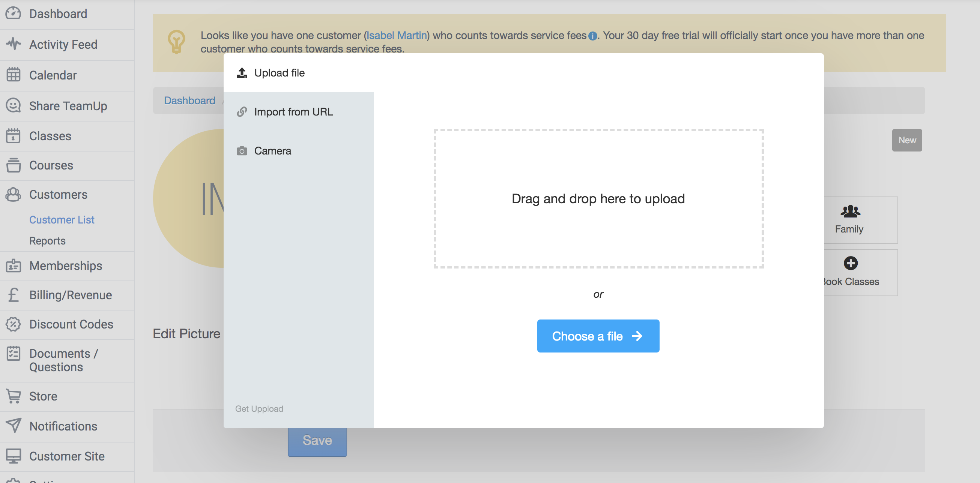
Task: Expand the Customers menu section
Action: pos(58,194)
